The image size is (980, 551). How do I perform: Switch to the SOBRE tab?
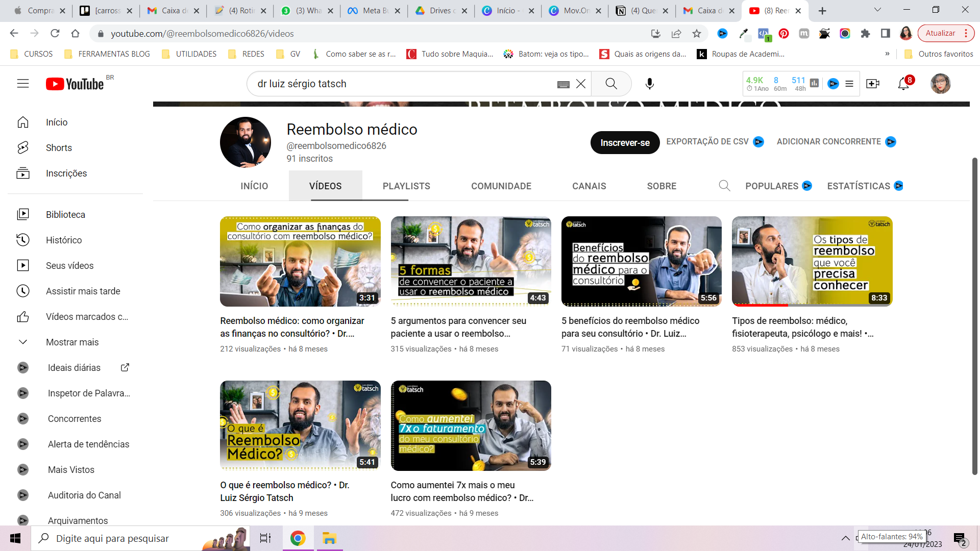(661, 186)
